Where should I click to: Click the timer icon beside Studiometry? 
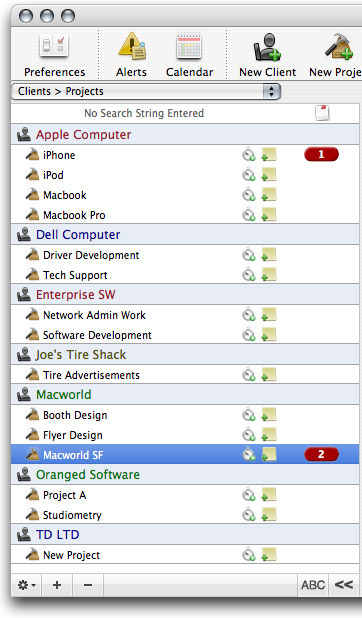pyautogui.click(x=248, y=515)
